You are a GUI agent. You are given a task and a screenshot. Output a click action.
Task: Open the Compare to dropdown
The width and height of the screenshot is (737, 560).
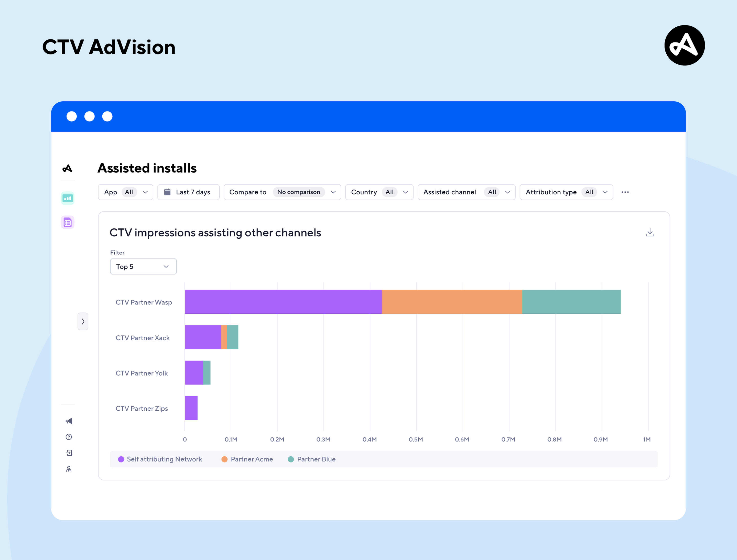tap(283, 192)
